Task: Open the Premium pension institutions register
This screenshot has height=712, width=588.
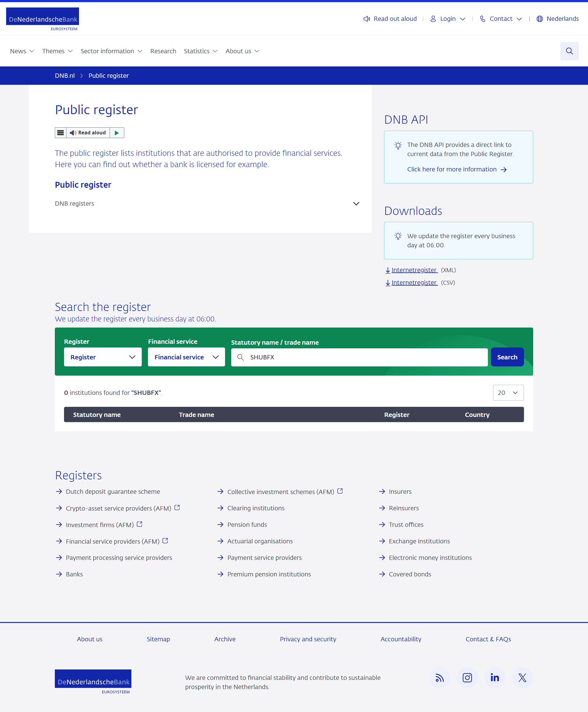Action: (269, 574)
